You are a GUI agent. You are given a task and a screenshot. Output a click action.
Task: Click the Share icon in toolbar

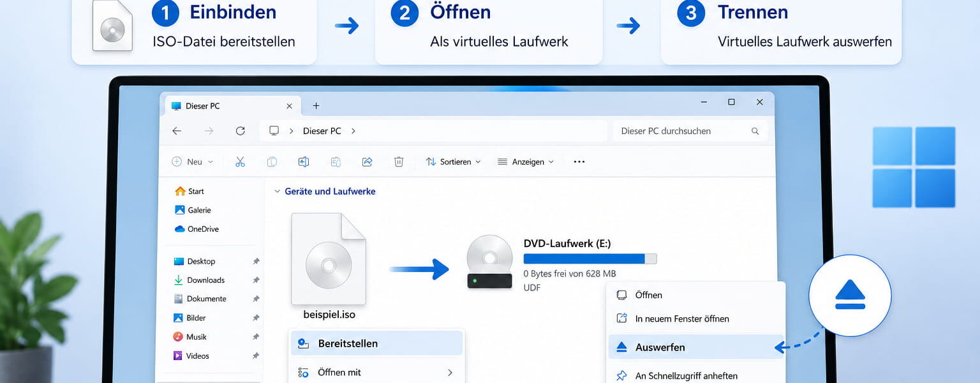(367, 162)
